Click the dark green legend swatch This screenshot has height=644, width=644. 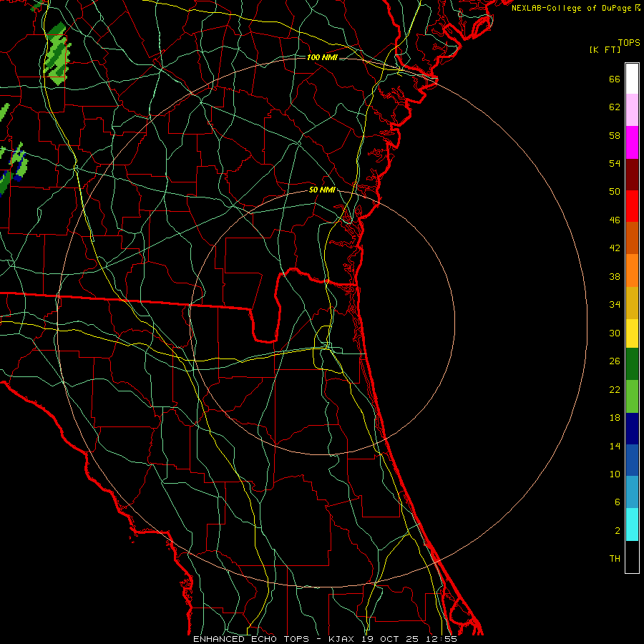632,364
